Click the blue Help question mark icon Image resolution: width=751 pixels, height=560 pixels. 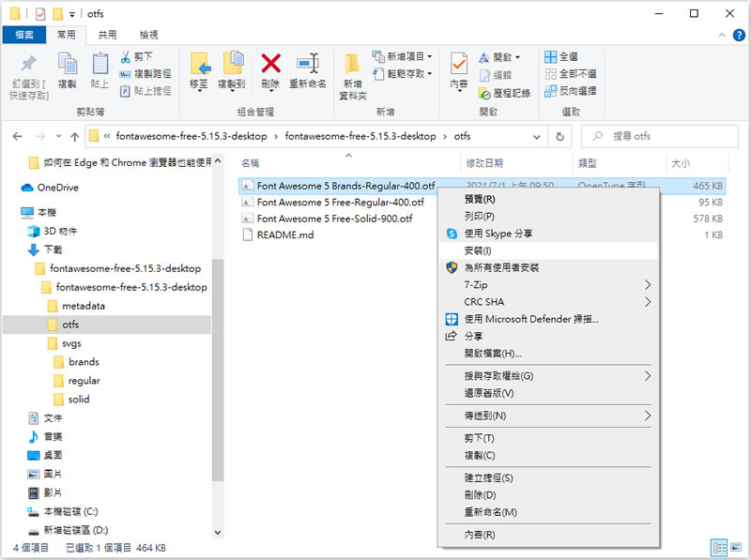pyautogui.click(x=739, y=35)
